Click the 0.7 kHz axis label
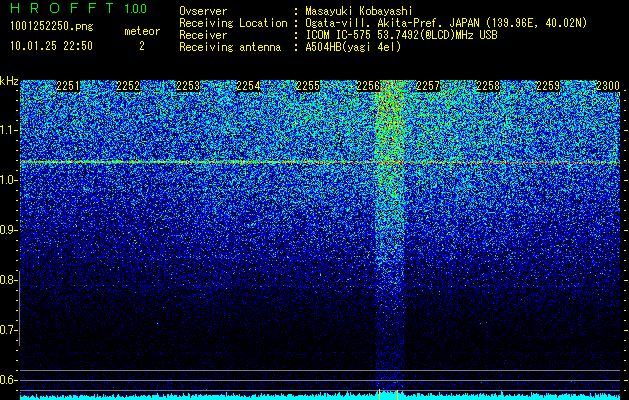The image size is (629, 400). pyautogui.click(x=8, y=330)
